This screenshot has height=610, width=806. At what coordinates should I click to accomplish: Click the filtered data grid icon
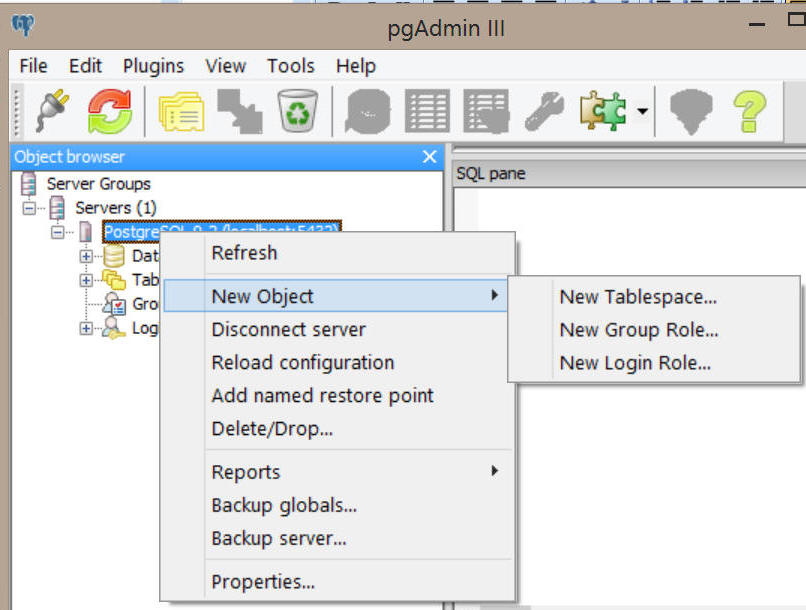pyautogui.click(x=486, y=111)
